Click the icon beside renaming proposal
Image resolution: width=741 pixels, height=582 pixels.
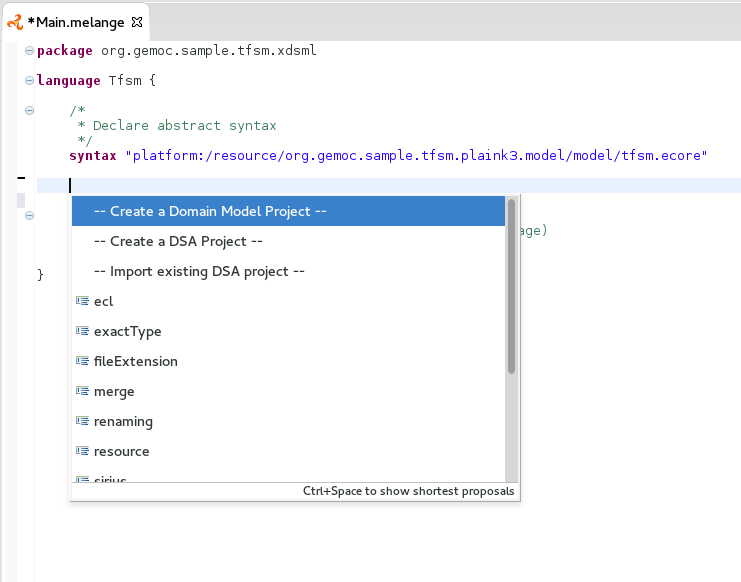coord(82,421)
